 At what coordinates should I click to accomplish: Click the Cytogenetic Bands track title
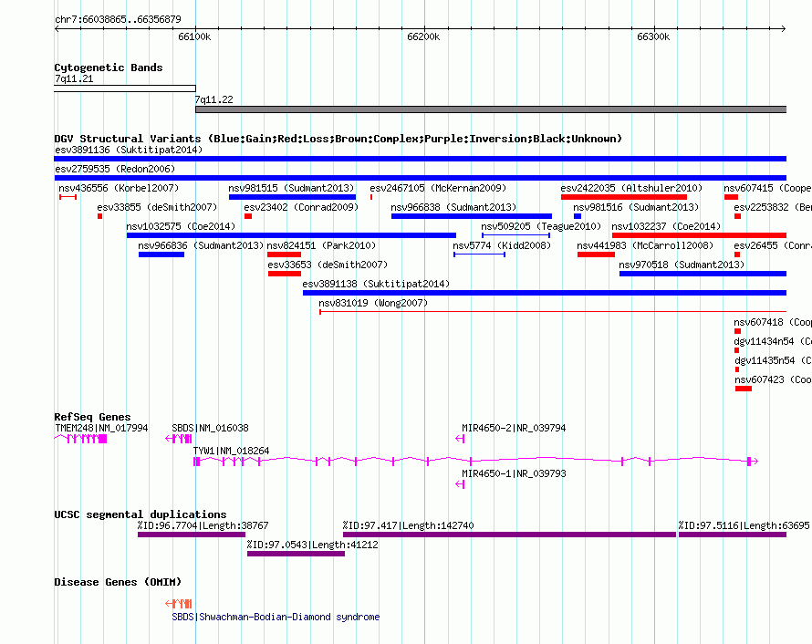109,68
